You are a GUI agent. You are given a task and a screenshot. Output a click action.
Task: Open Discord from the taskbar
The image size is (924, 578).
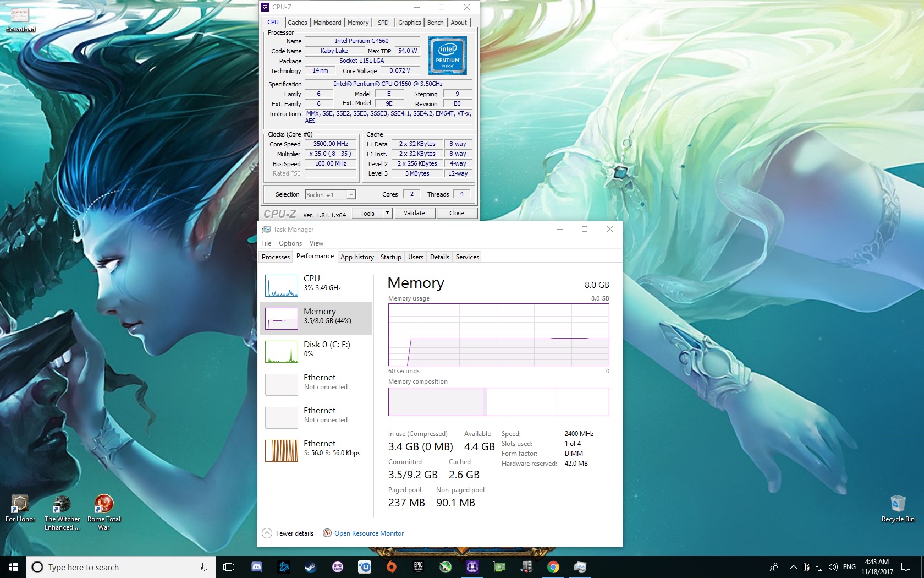pyautogui.click(x=256, y=567)
